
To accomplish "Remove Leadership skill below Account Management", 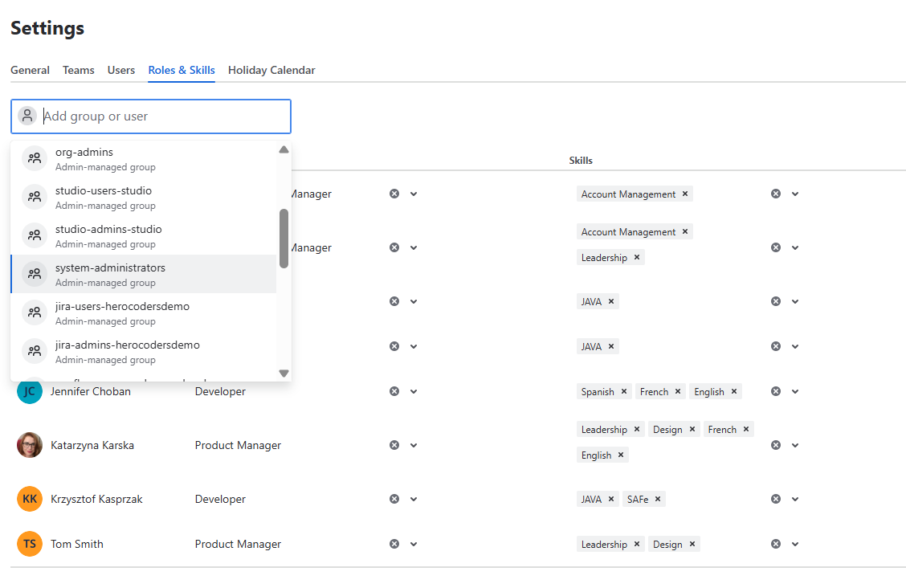I will click(x=637, y=258).
